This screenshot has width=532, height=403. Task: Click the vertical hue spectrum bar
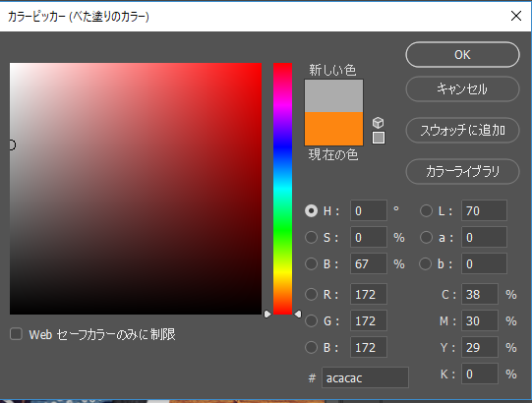pos(282,189)
